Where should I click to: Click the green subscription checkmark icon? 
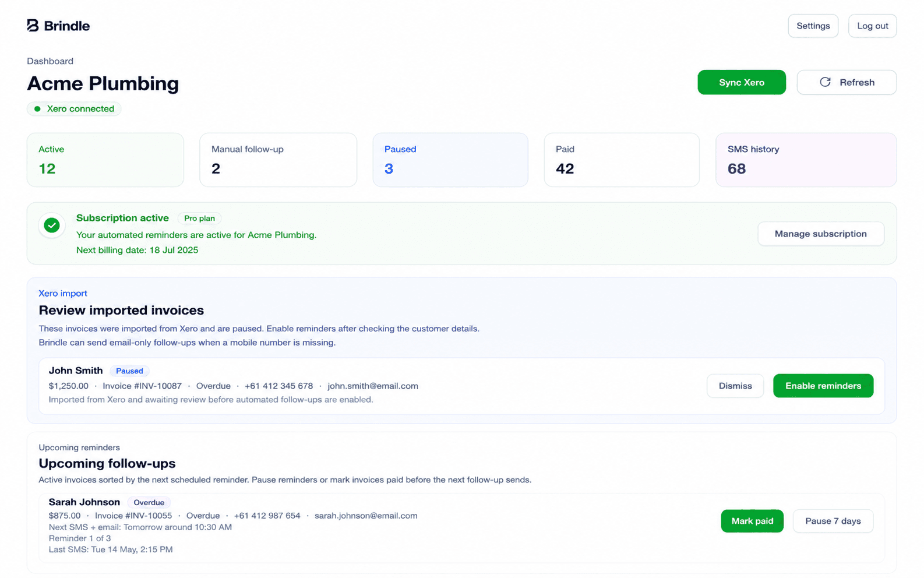(x=52, y=225)
